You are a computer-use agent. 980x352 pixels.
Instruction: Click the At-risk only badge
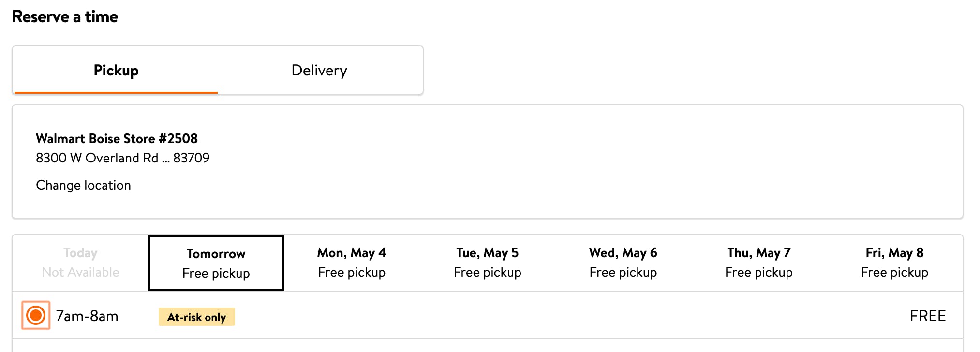click(x=197, y=317)
